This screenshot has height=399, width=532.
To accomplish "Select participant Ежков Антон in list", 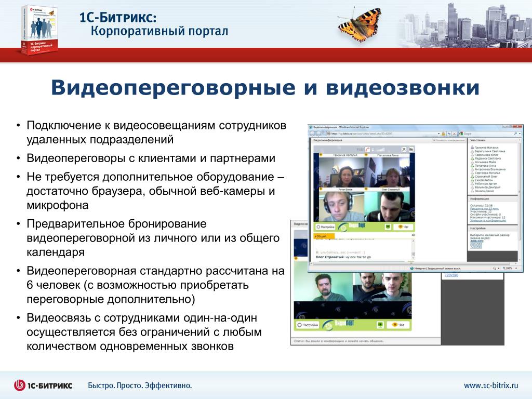I will tap(482, 180).
